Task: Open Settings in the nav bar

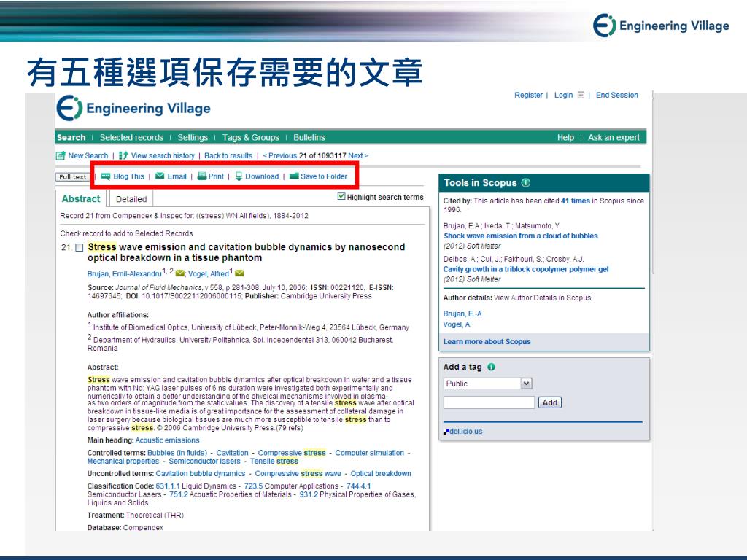Action: tap(193, 137)
